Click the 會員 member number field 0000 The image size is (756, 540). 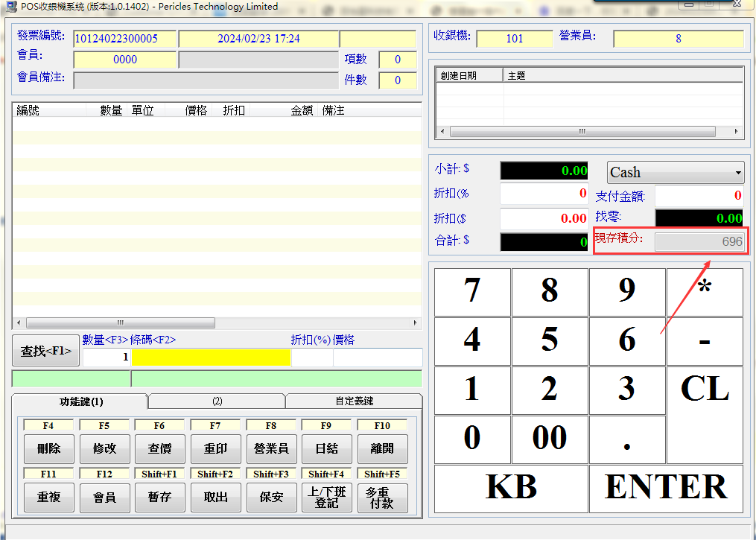point(125,60)
